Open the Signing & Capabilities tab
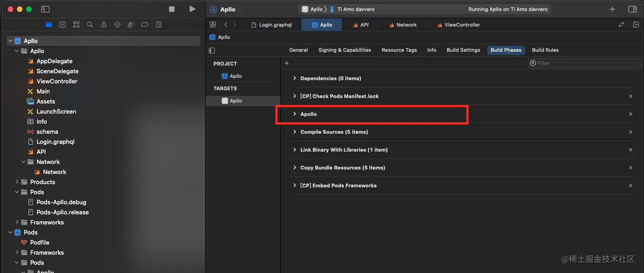The image size is (644, 273). pos(344,50)
